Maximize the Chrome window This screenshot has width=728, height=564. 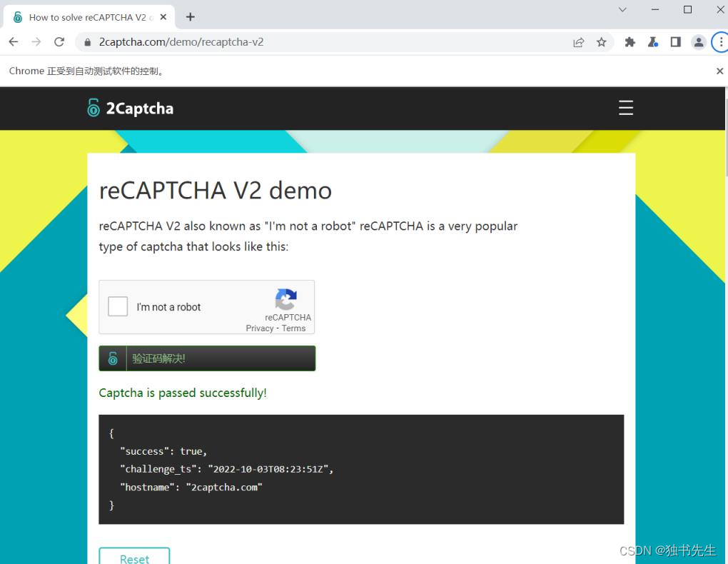tap(687, 9)
